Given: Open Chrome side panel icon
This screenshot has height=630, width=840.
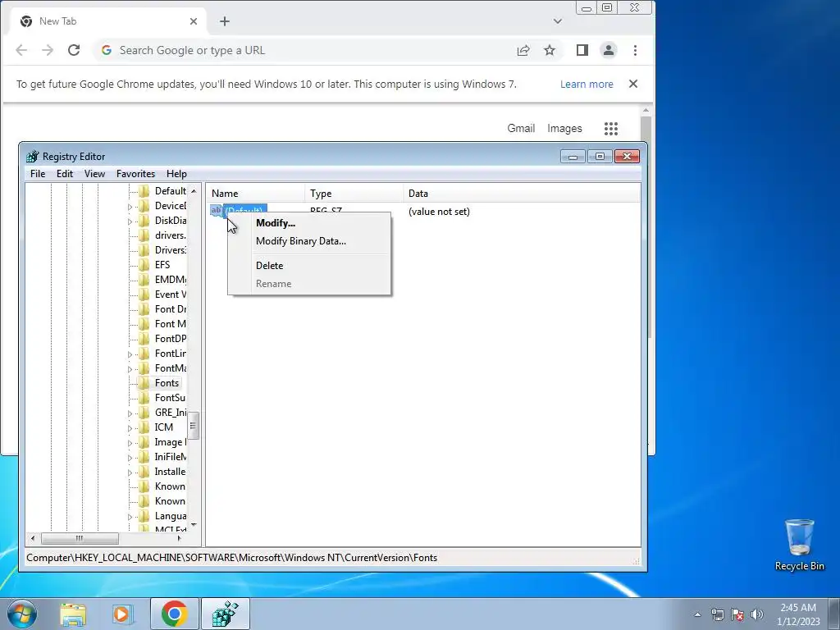Looking at the screenshot, I should tap(582, 50).
